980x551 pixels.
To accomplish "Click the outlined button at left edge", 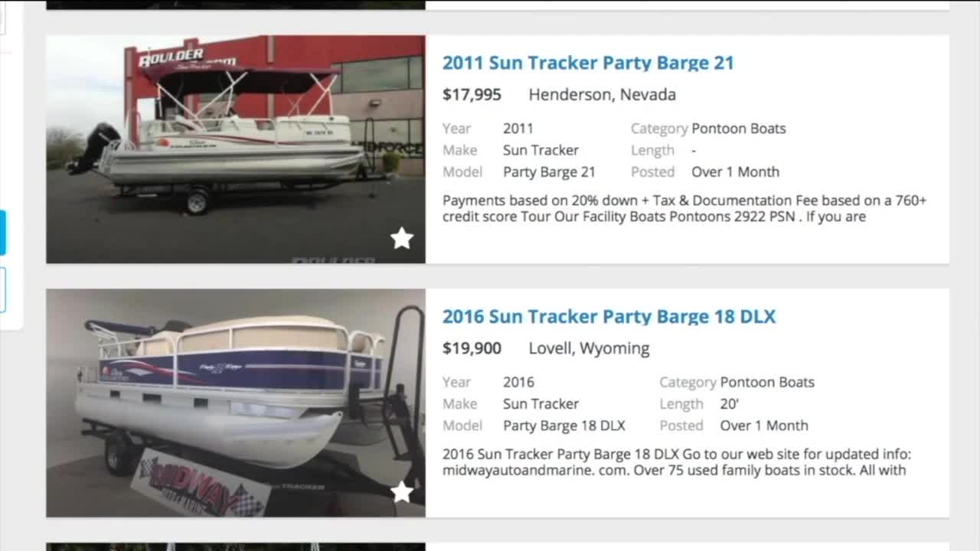I will coord(2,290).
